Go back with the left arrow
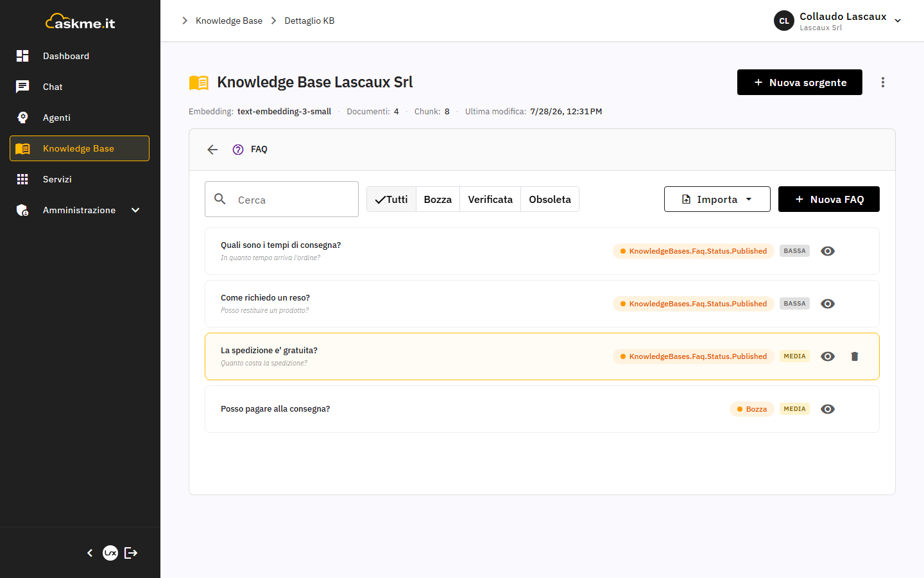 point(212,150)
